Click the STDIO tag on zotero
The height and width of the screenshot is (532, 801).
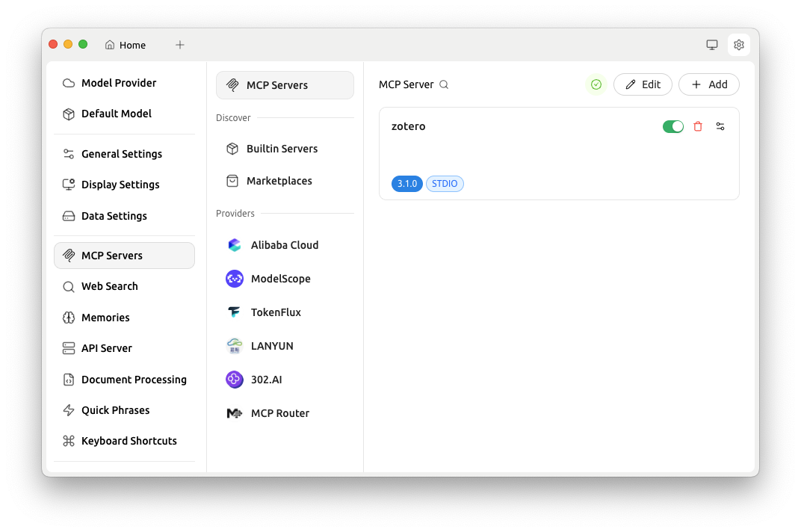(445, 184)
